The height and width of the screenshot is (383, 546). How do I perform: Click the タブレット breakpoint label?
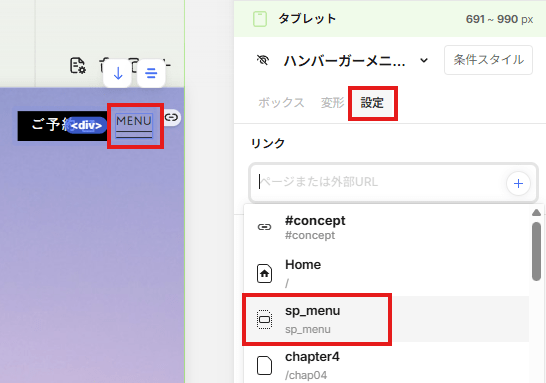(307, 18)
